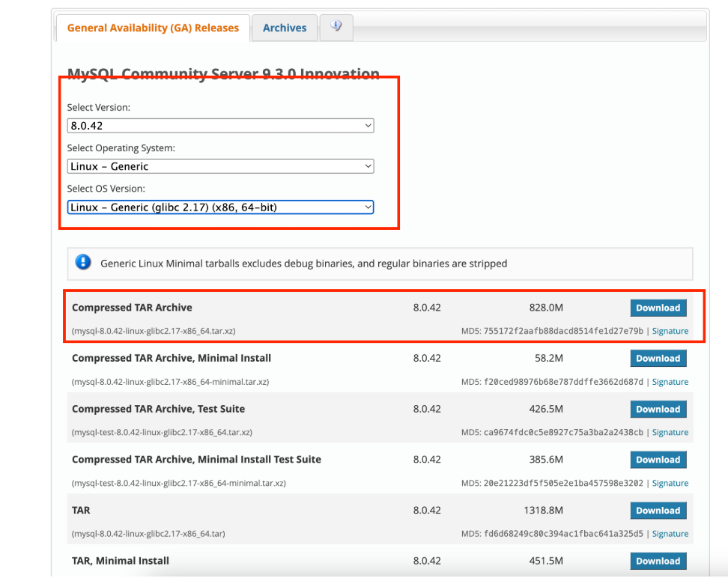Viewport: 728px width, 584px height.
Task: Expand the Select OS Version dropdown
Action: click(x=220, y=207)
